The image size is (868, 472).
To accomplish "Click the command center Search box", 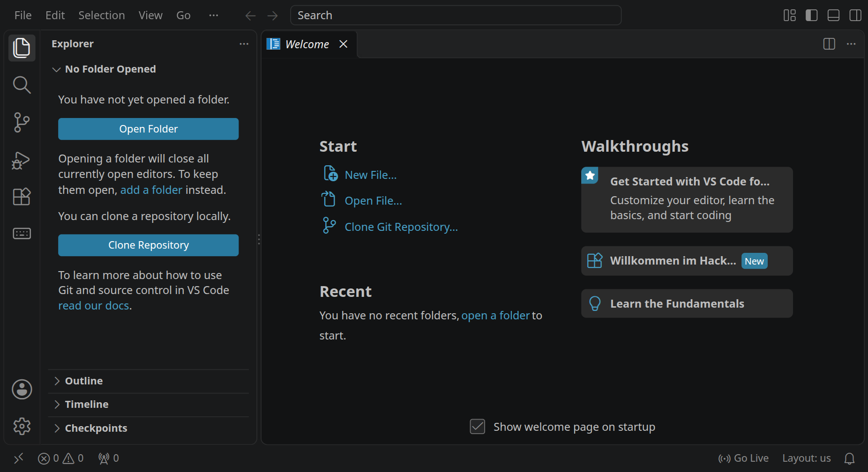I will pyautogui.click(x=456, y=15).
